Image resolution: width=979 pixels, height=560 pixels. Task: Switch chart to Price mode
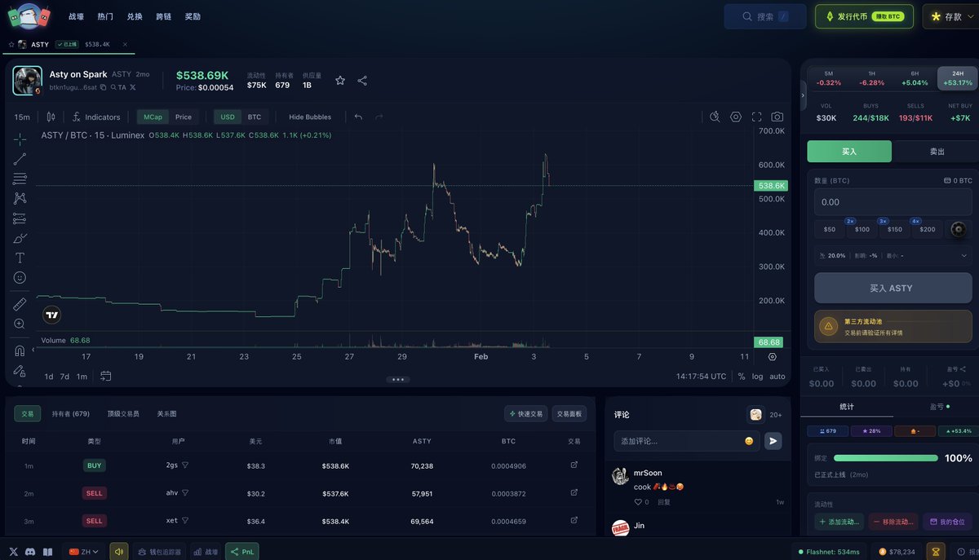(184, 117)
